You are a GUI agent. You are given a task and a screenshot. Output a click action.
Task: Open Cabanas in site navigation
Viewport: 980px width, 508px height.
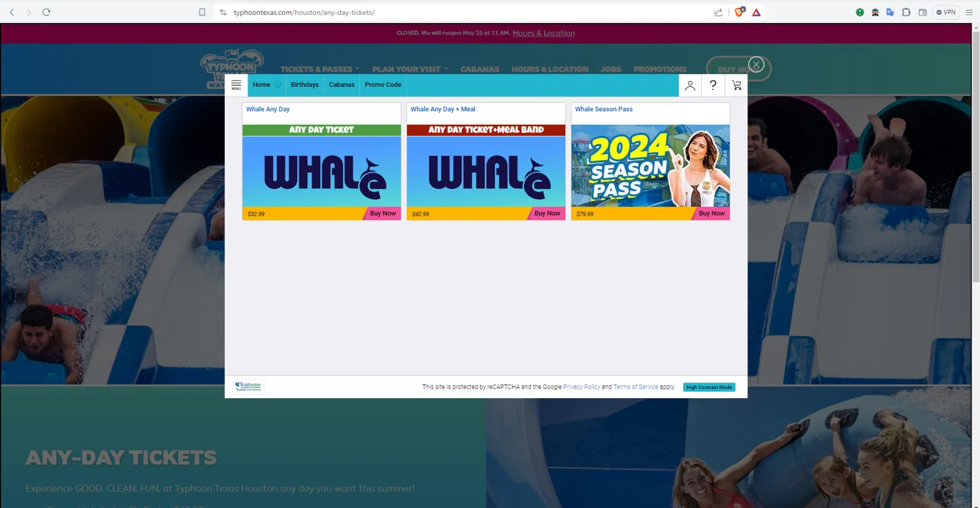[480, 69]
